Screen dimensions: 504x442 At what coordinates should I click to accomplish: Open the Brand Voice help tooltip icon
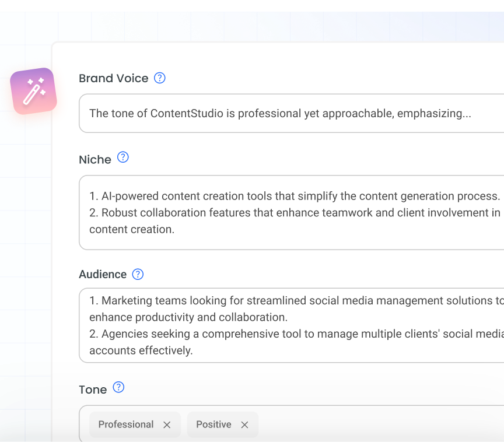(x=159, y=78)
